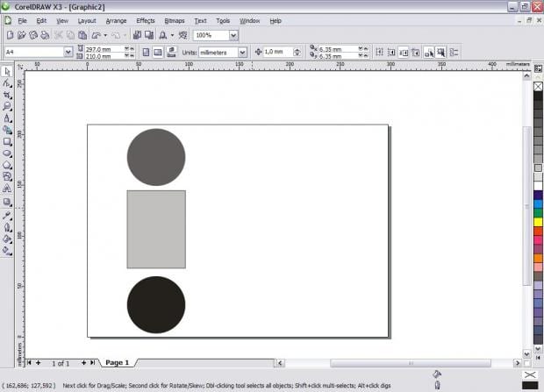The image size is (544, 392).
Task: Toggle Snap to Guidelines button
Action: click(x=391, y=53)
